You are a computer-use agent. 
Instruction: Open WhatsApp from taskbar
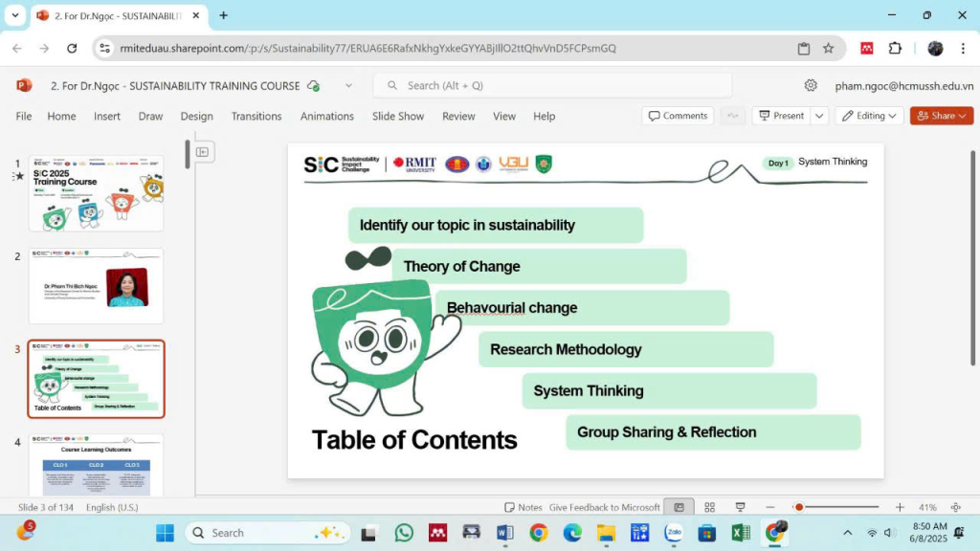404,533
